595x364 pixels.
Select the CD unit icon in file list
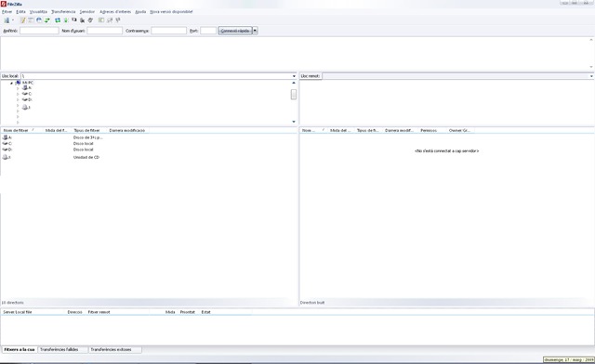click(5, 157)
